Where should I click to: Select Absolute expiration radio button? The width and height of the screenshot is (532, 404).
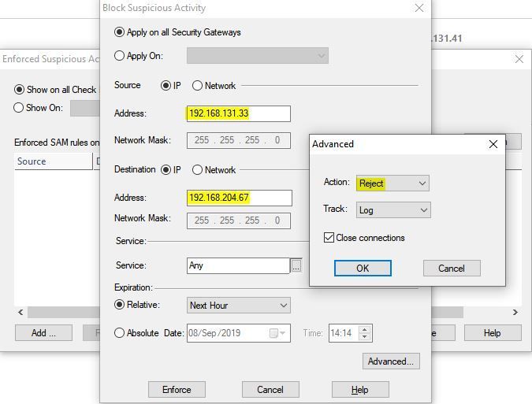[x=119, y=333]
